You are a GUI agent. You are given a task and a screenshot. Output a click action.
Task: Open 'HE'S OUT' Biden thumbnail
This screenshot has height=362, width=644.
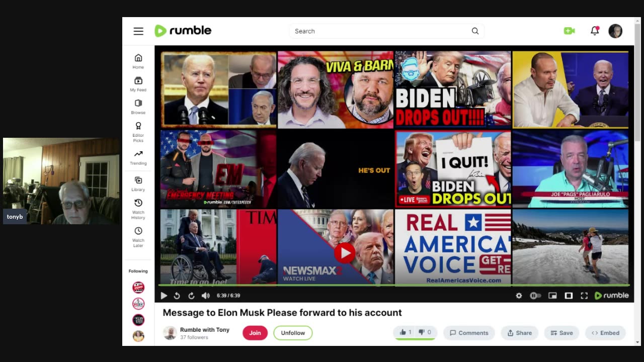pyautogui.click(x=336, y=168)
